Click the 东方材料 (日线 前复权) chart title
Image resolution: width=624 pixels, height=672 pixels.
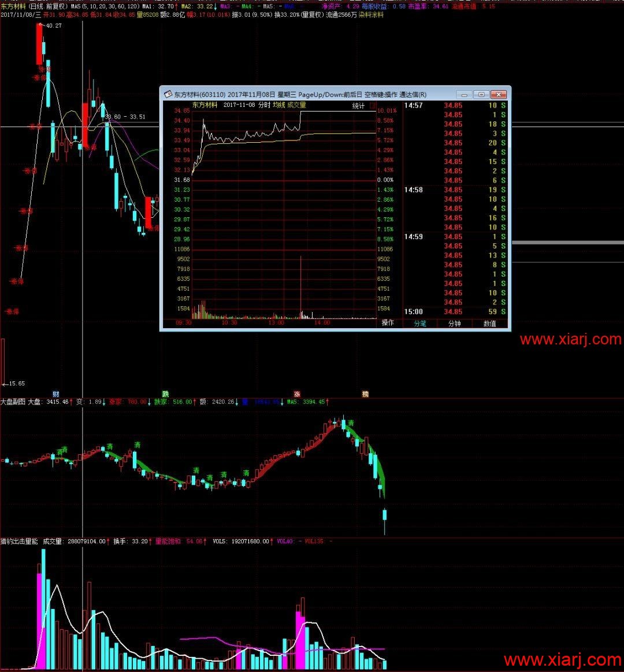tap(34, 6)
